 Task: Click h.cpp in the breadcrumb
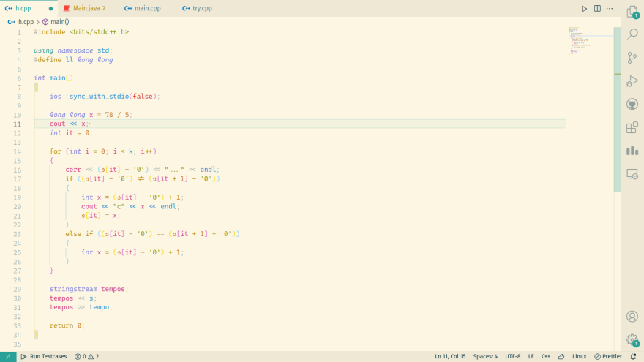pyautogui.click(x=26, y=22)
